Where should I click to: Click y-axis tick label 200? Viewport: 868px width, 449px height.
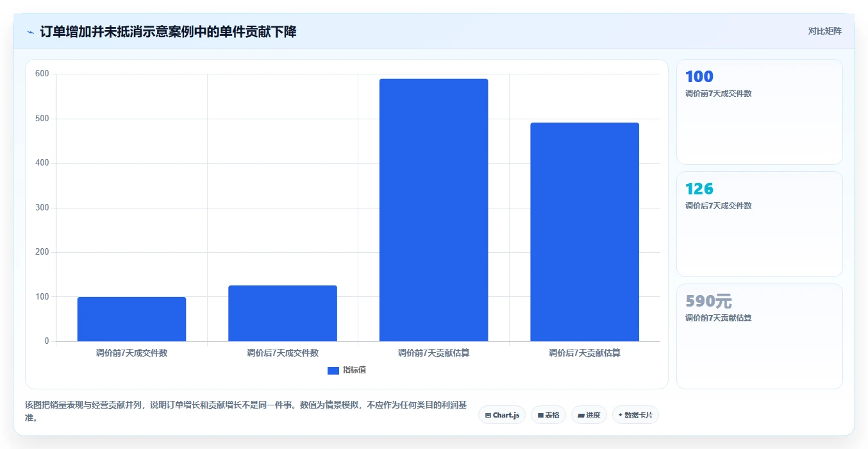point(42,252)
